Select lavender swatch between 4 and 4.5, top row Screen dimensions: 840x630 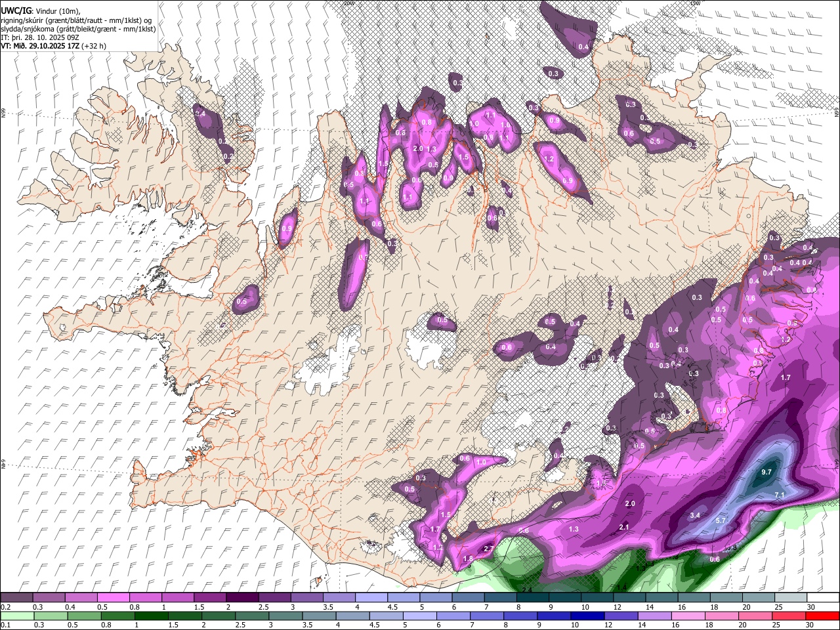coord(371,597)
